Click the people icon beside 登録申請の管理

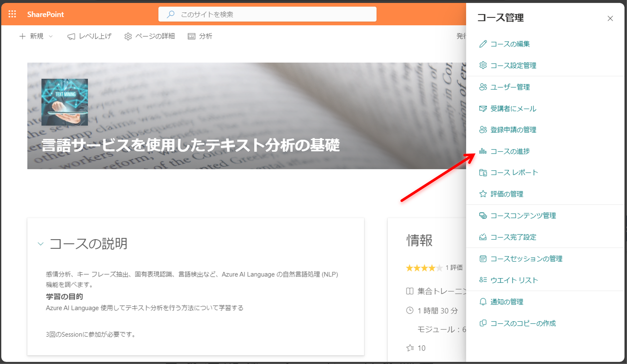click(483, 130)
